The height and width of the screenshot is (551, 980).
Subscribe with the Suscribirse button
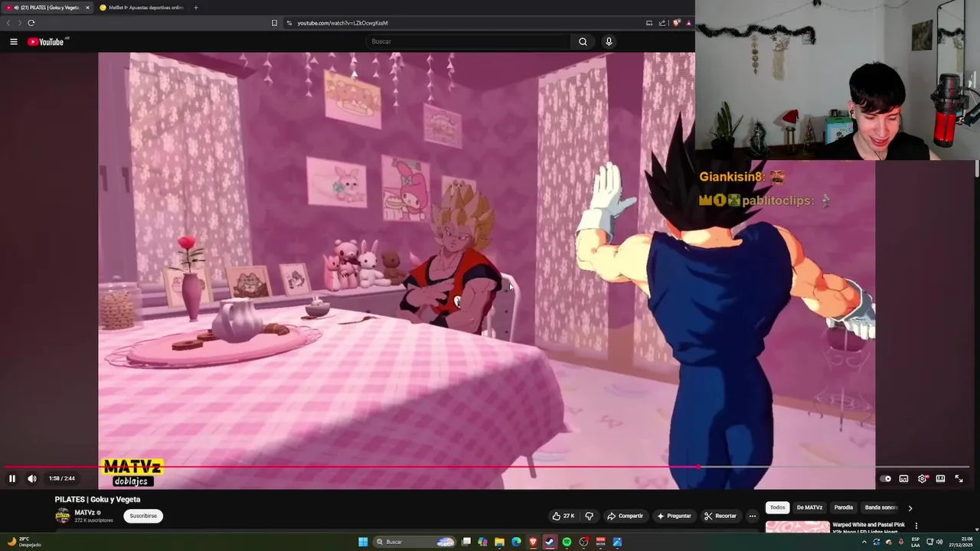pyautogui.click(x=143, y=516)
